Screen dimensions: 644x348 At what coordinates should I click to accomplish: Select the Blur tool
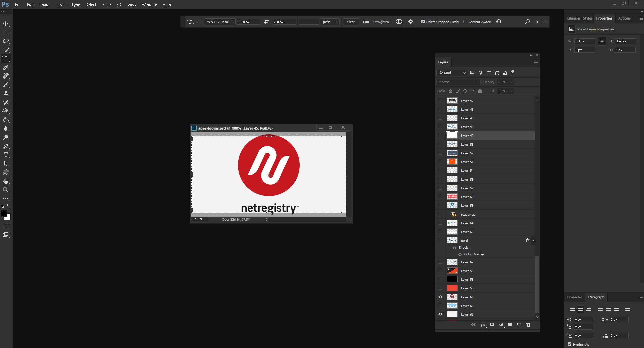[6, 128]
